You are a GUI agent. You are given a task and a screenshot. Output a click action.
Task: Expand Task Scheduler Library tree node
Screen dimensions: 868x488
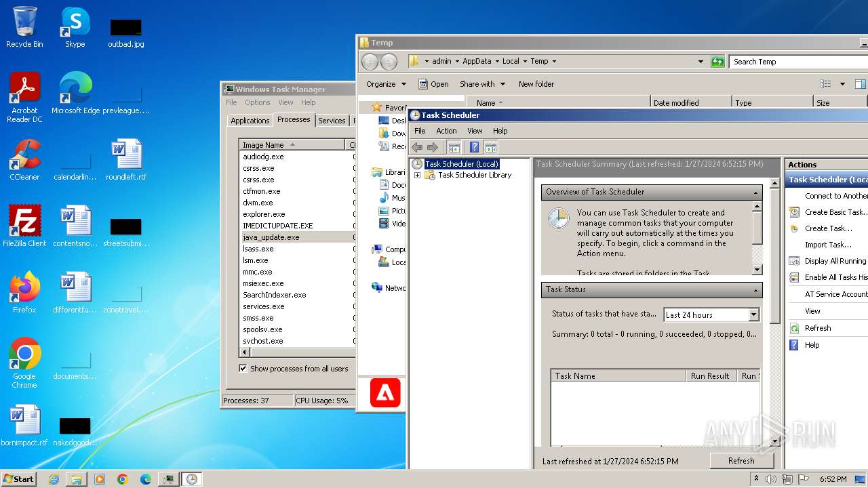coord(417,175)
